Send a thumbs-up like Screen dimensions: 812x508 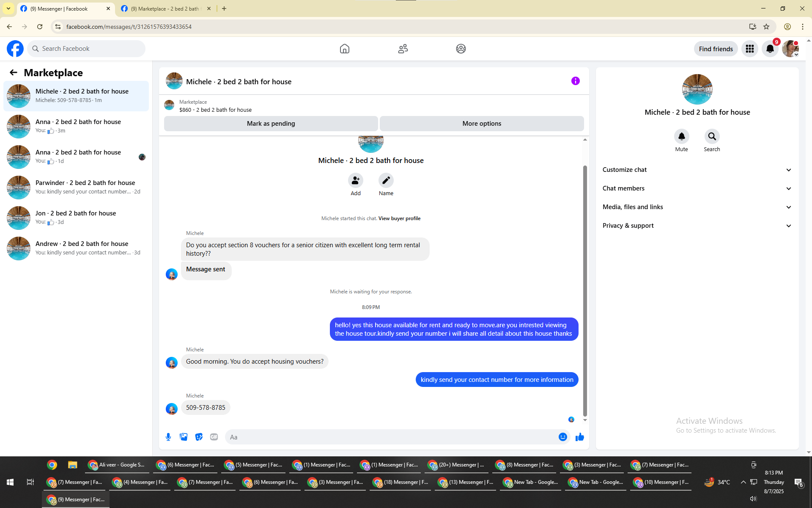pos(580,437)
